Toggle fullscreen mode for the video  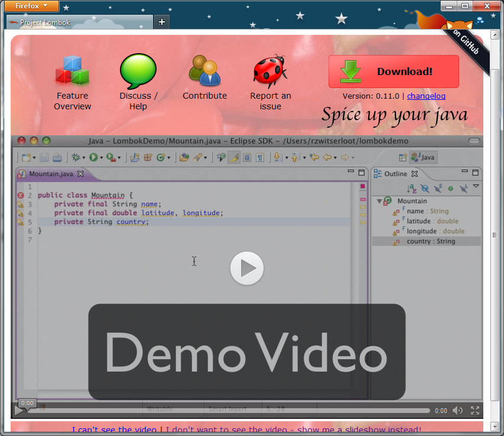(475, 411)
